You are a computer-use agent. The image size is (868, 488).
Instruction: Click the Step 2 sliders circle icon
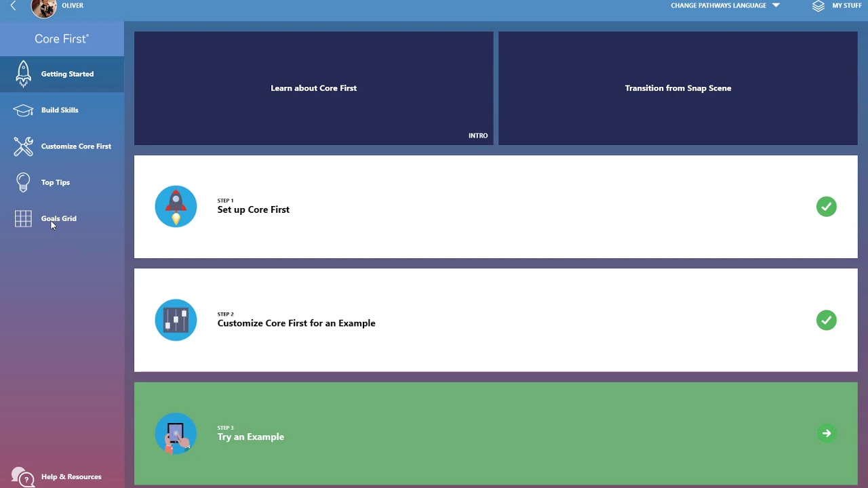(176, 320)
